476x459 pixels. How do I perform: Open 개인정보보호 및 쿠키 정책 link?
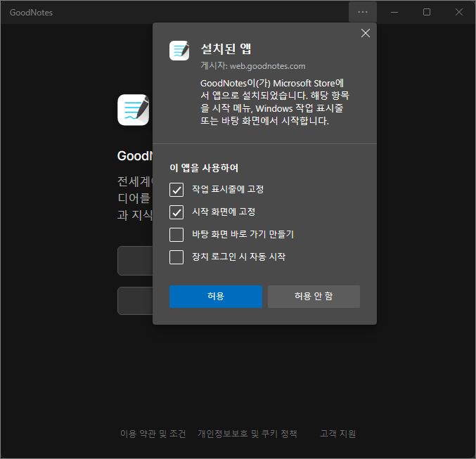(247, 434)
